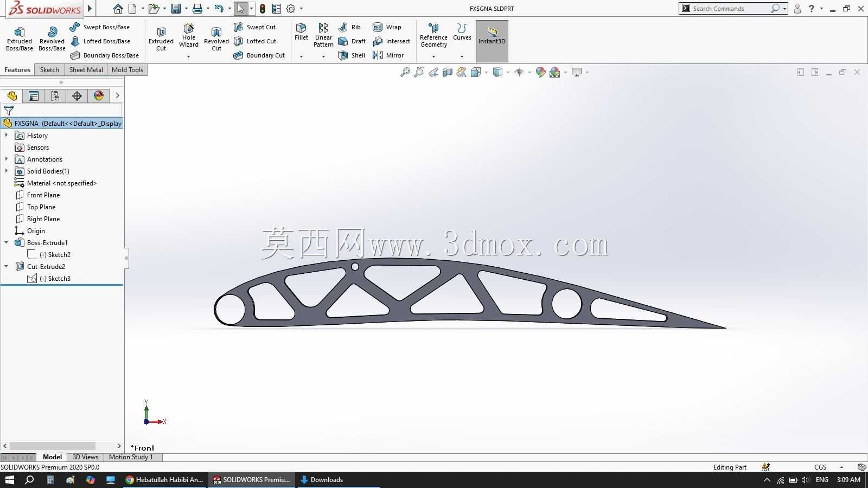This screenshot has height=488, width=868.
Task: Switch to Chrome taskbar window
Action: click(165, 480)
